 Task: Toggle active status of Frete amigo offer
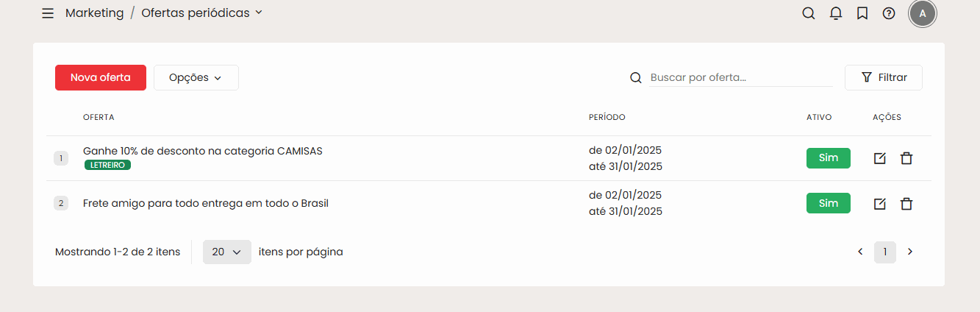pos(828,203)
